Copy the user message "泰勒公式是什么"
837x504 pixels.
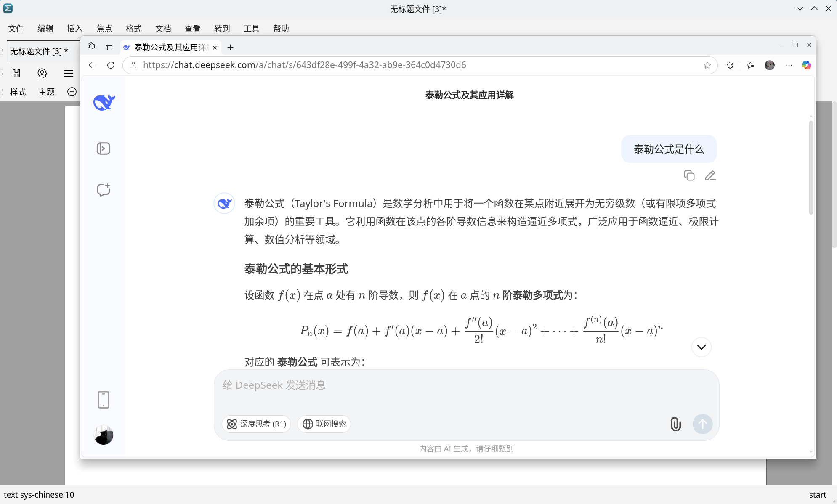689,175
